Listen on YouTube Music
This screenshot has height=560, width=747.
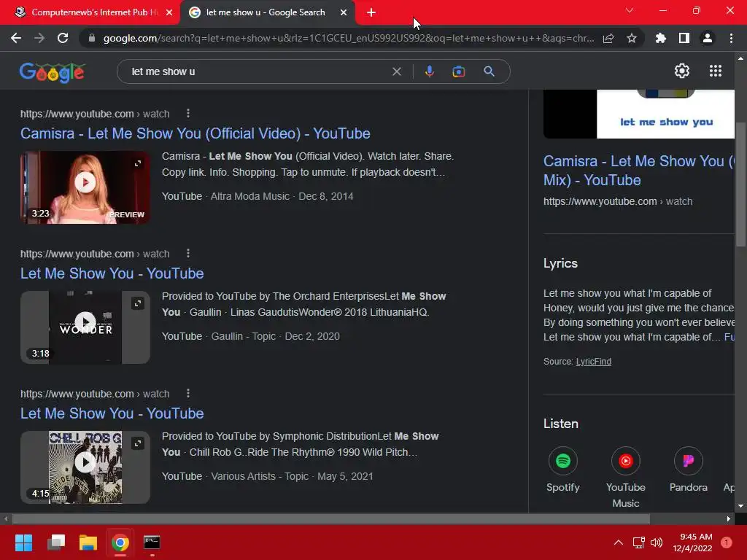[625, 478]
